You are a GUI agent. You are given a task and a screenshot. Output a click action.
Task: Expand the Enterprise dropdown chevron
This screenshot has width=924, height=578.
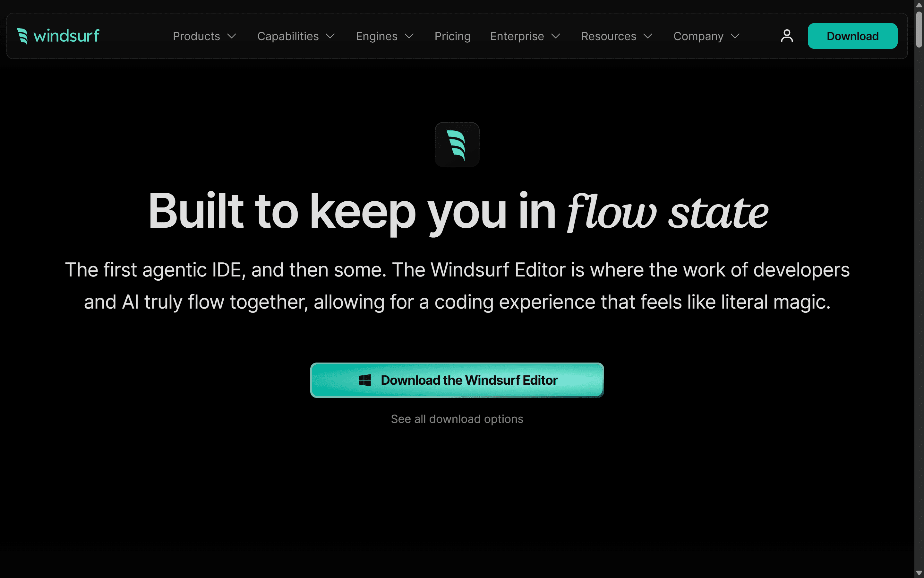point(556,36)
